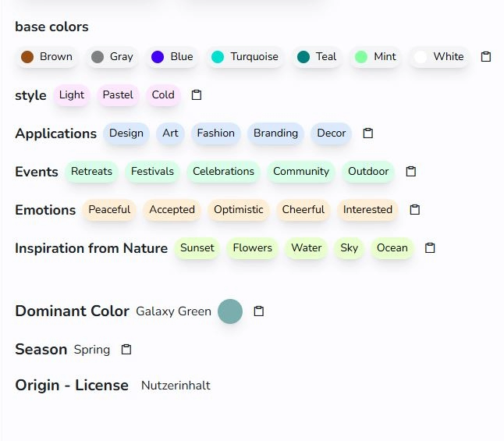Open the Light style tag
The image size is (504, 441).
pos(71,95)
